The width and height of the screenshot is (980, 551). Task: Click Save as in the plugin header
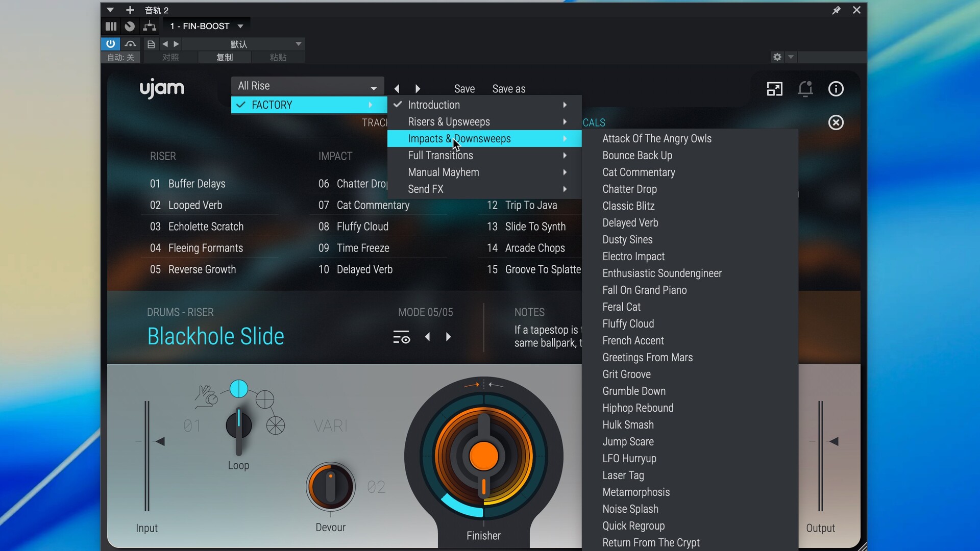[509, 89]
